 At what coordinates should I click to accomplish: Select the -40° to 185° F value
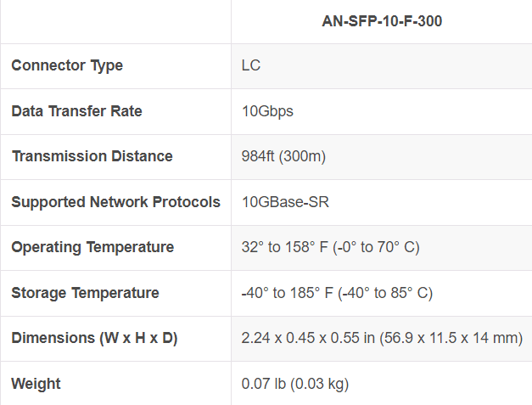pos(288,293)
